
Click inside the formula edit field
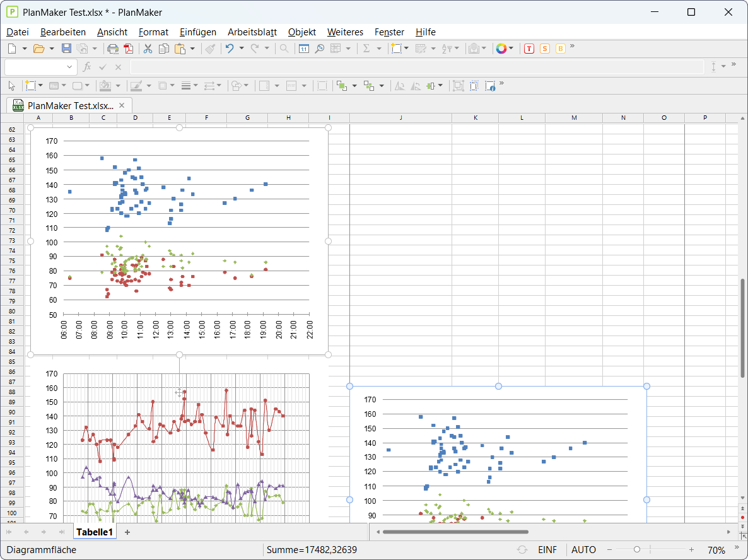(x=418, y=67)
